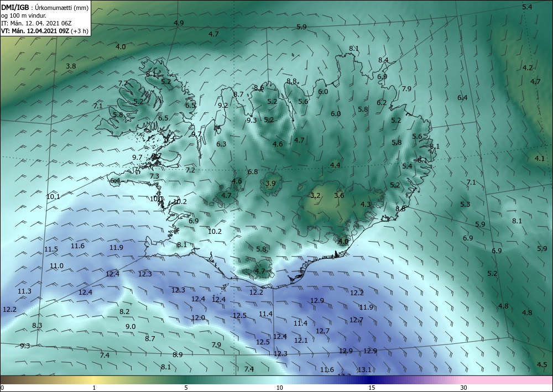
Task: Click the map value '7.2'
Action: 190,170
